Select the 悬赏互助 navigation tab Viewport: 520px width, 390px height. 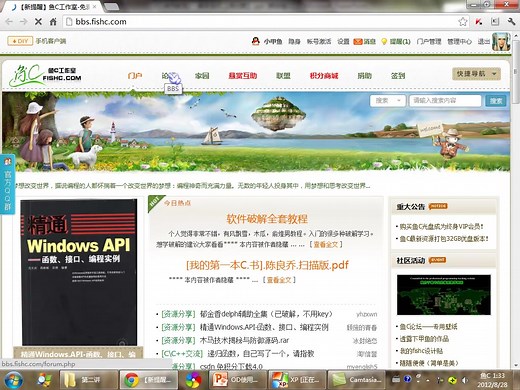point(243,76)
